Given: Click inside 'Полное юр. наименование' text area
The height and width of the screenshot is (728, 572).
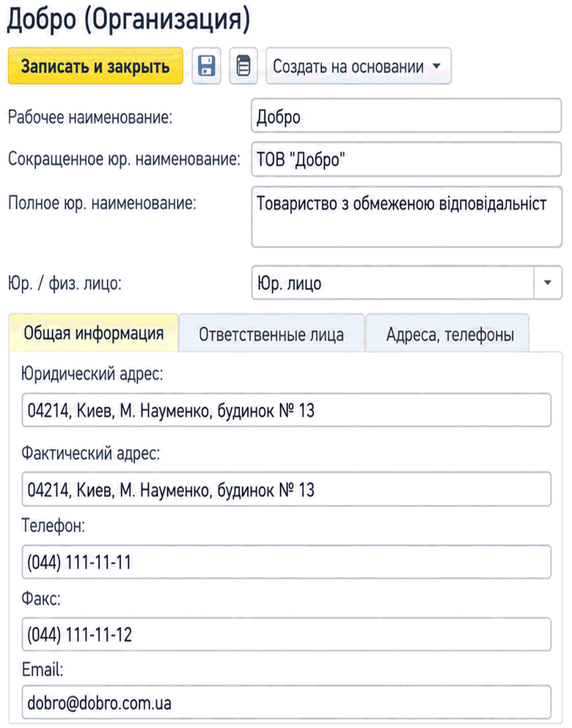Looking at the screenshot, I should (x=406, y=216).
